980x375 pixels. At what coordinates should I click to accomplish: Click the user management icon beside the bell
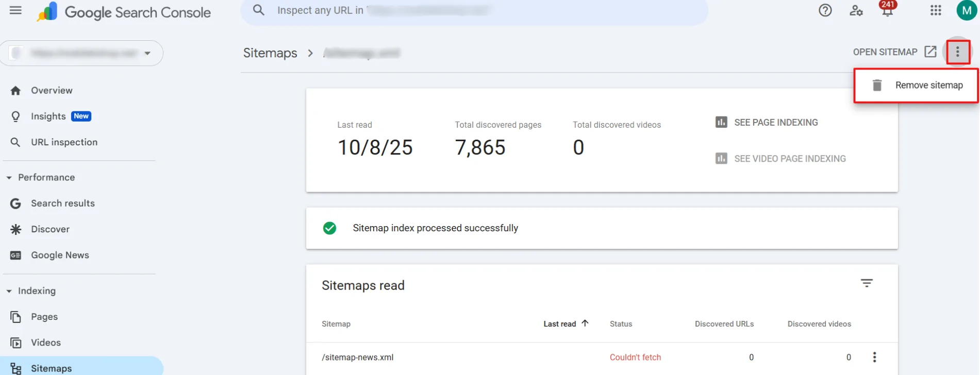tap(856, 10)
